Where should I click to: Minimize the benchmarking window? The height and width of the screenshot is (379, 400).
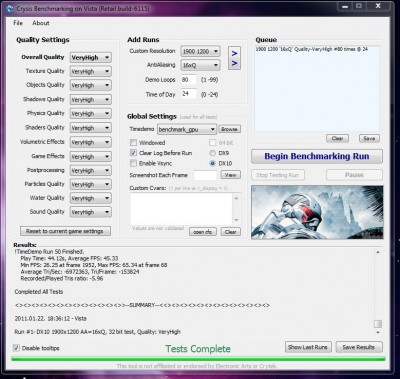click(345, 6)
